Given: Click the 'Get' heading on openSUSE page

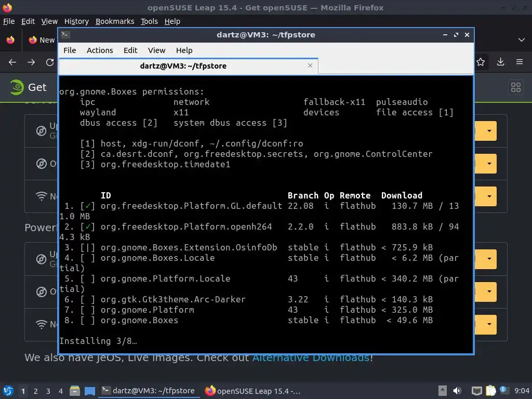Looking at the screenshot, I should 37,87.
